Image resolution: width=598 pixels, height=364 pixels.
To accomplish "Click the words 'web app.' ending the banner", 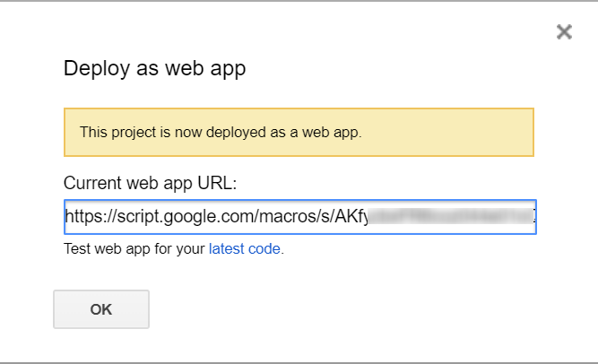I will 336,132.
